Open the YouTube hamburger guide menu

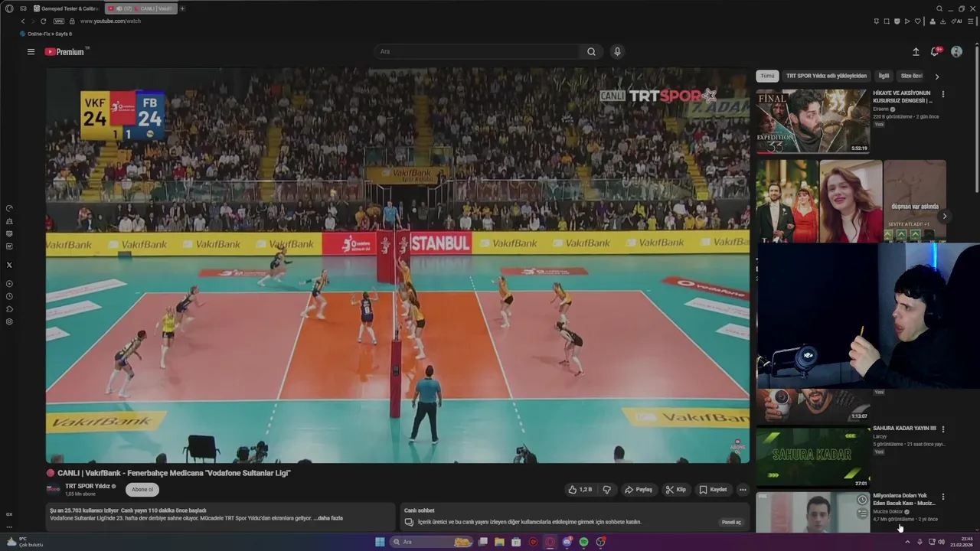tap(31, 52)
